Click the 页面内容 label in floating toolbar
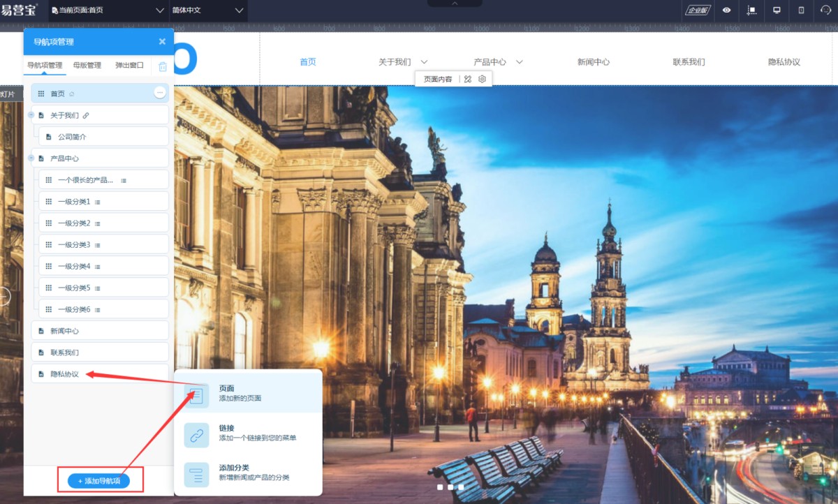This screenshot has width=838, height=504. 439,80
